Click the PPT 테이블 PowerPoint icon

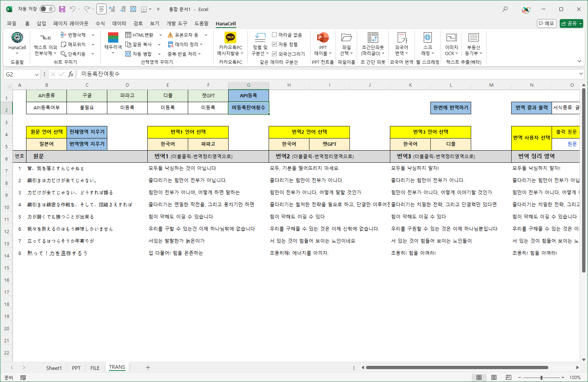coord(323,37)
